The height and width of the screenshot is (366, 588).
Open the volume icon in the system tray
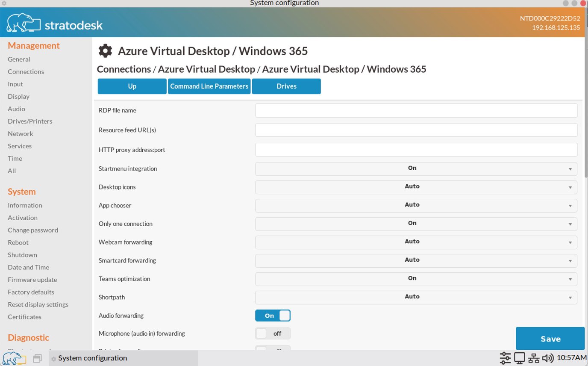tap(547, 358)
